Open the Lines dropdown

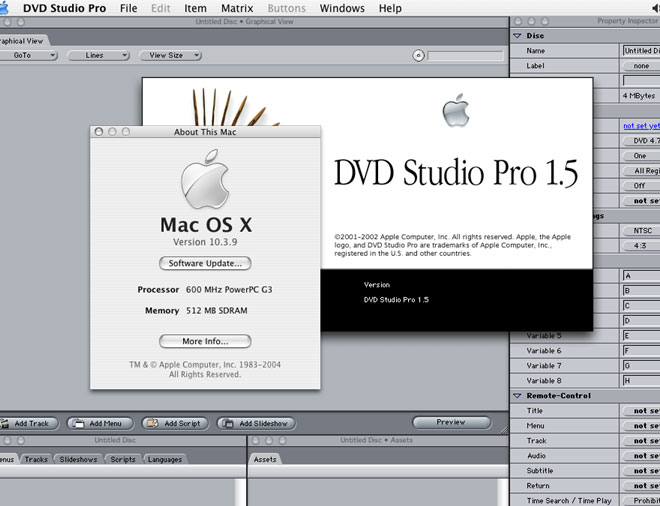[x=98, y=55]
